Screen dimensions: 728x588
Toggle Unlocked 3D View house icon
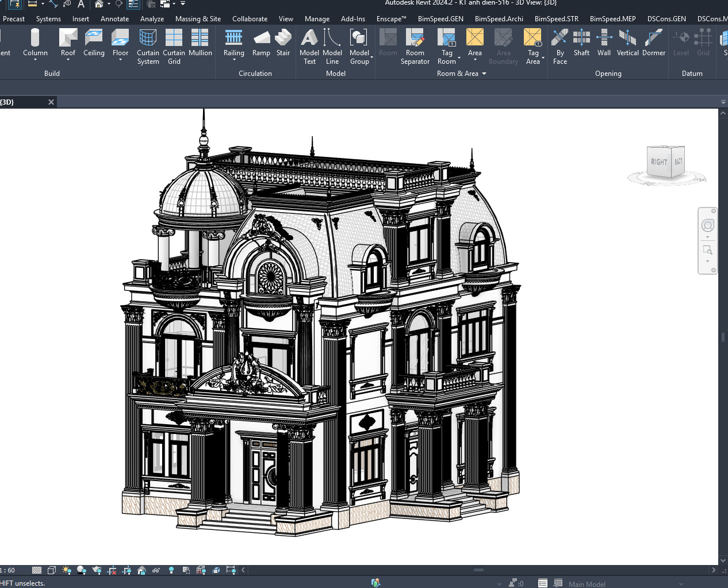point(141,570)
